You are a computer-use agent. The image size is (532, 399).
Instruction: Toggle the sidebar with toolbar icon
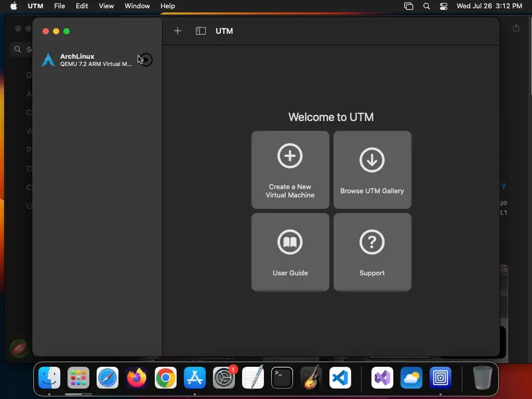coord(201,31)
